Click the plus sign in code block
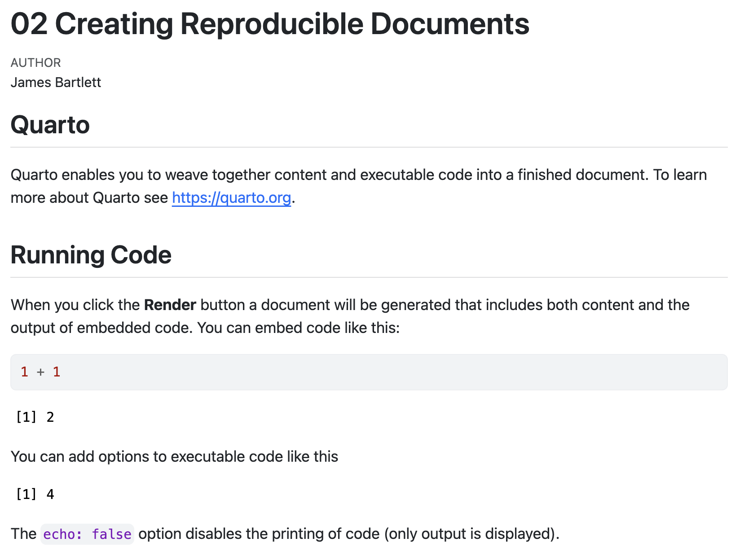The height and width of the screenshot is (560, 740). [41, 372]
